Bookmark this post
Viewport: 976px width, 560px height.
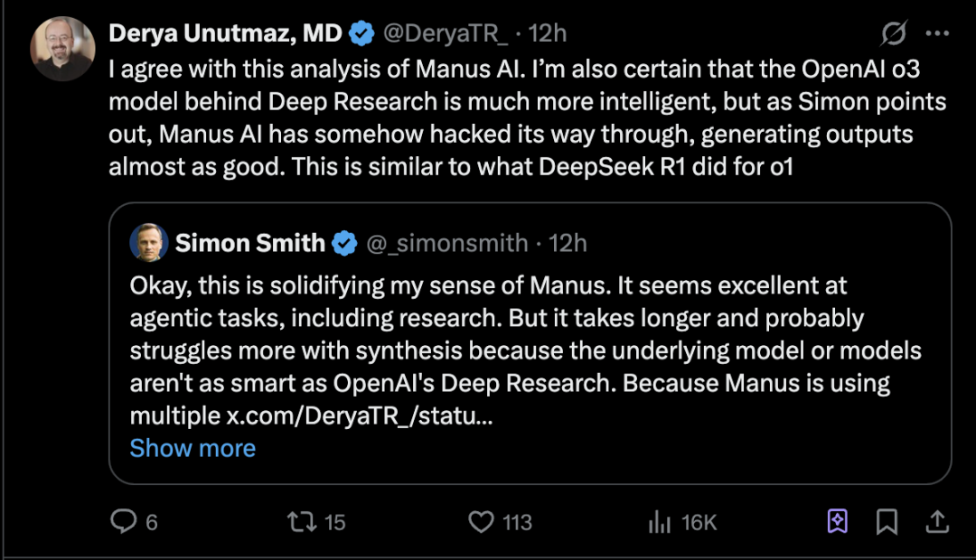tap(887, 521)
